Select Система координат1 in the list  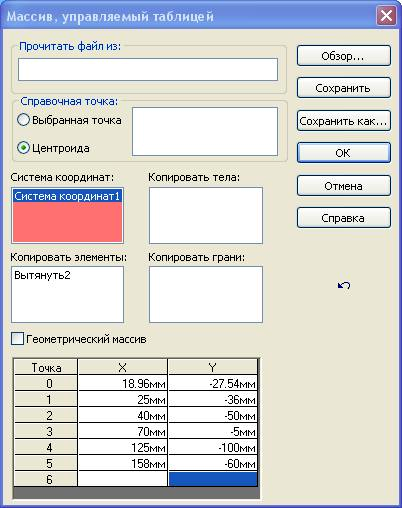coord(67,196)
